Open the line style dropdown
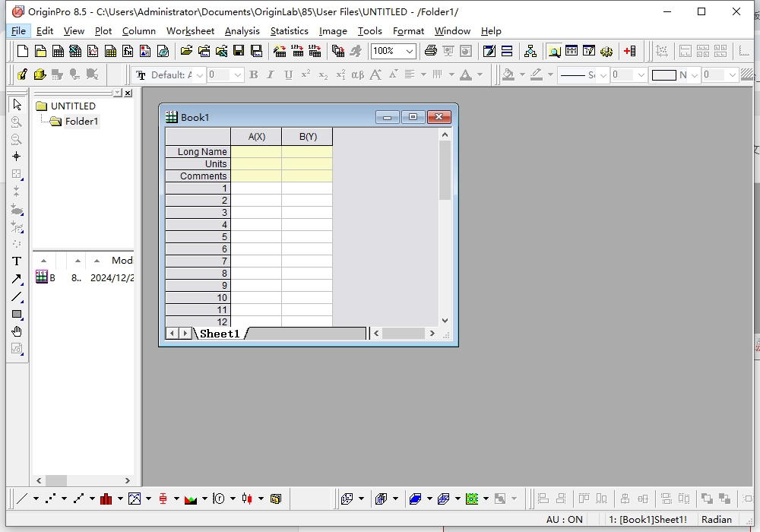This screenshot has height=532, width=760. coord(603,75)
